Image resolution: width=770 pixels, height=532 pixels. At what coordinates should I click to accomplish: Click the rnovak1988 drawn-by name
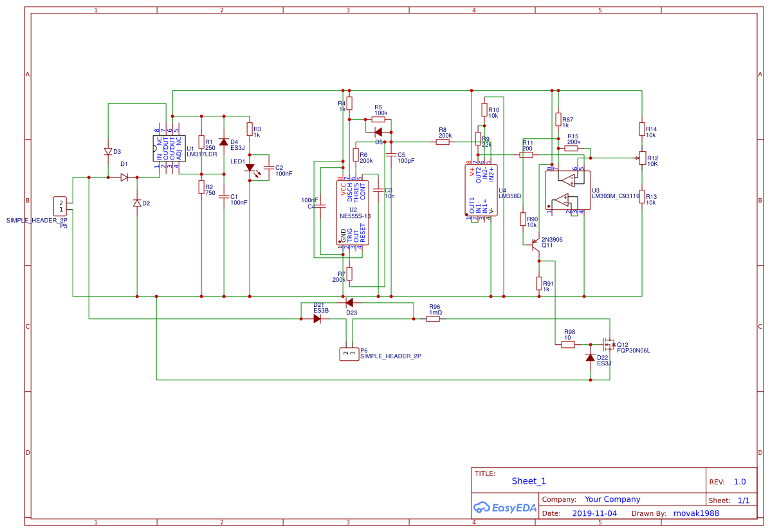point(697,513)
